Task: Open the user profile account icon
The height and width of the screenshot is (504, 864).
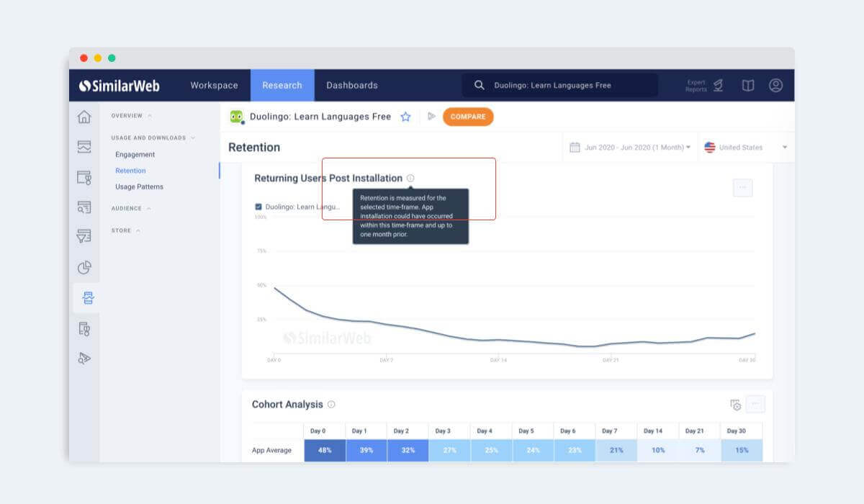Action: point(775,85)
